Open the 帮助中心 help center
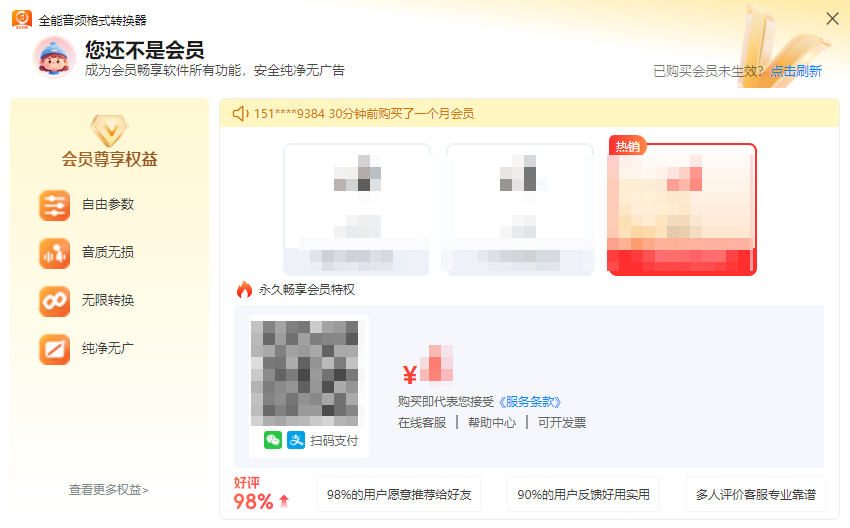850x528 pixels. pos(492,422)
